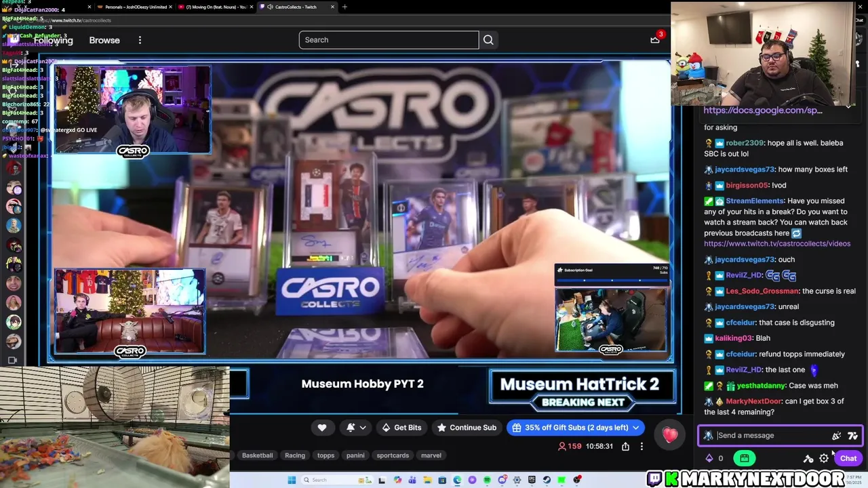The width and height of the screenshot is (868, 488).
Task: Click the bits balance gem icon
Action: coord(709,458)
